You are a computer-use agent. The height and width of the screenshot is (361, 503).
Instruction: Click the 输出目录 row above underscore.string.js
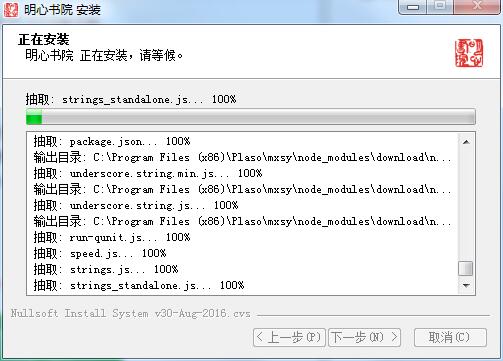click(242, 189)
